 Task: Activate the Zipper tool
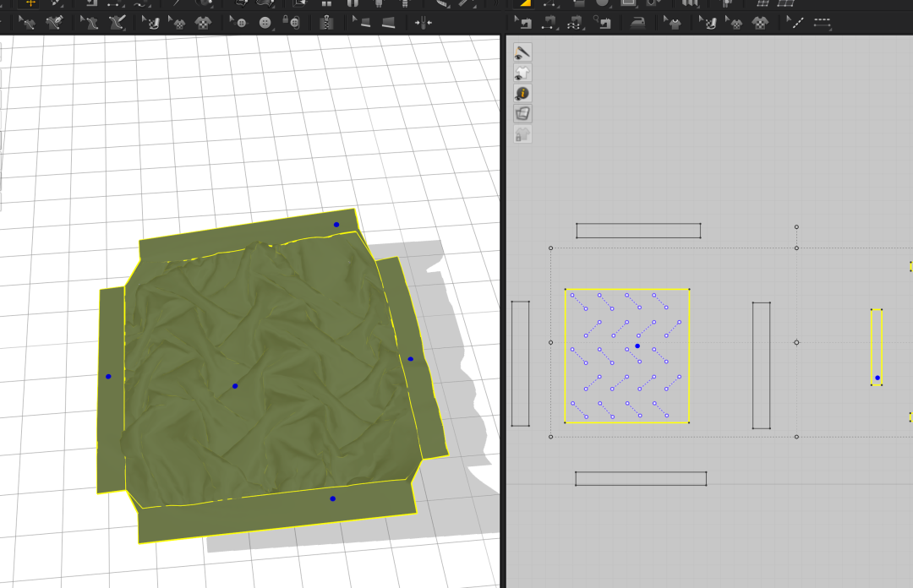tap(326, 23)
